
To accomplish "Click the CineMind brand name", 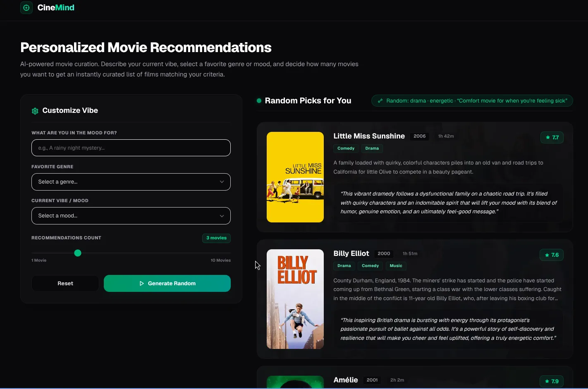I will [56, 7].
